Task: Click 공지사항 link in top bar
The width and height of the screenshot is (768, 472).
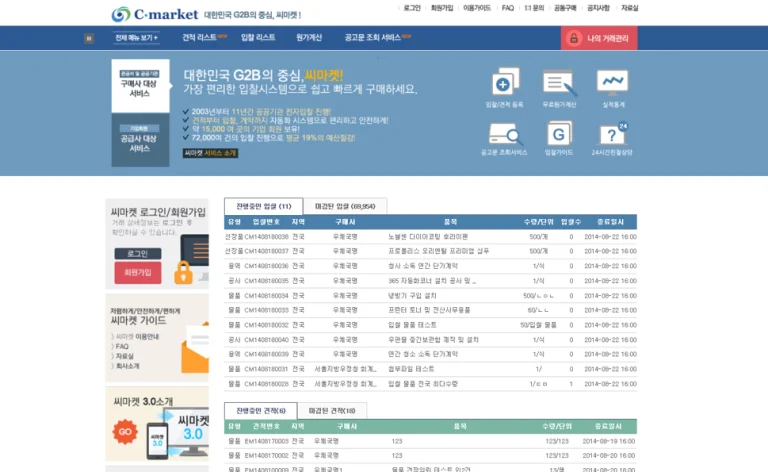Action: coord(598,8)
